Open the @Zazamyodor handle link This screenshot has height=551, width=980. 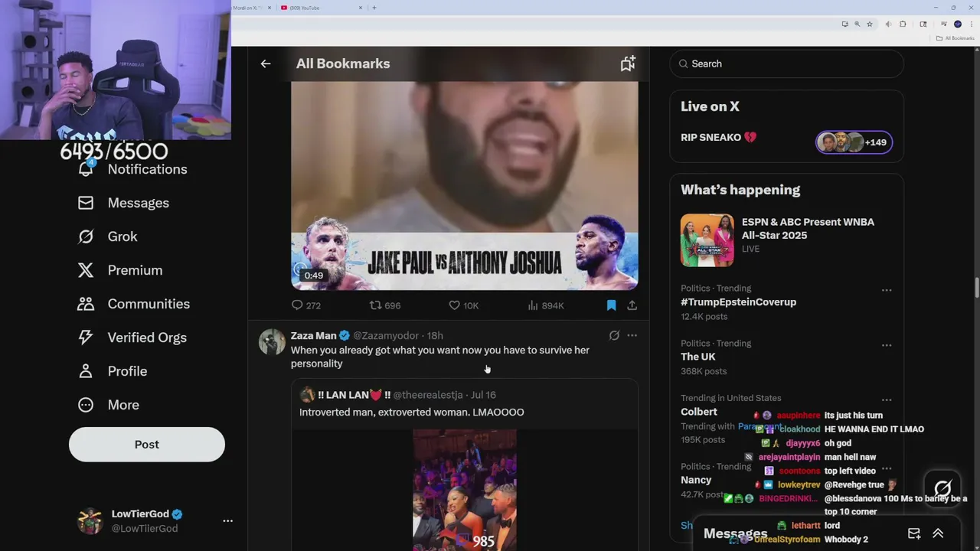(386, 335)
